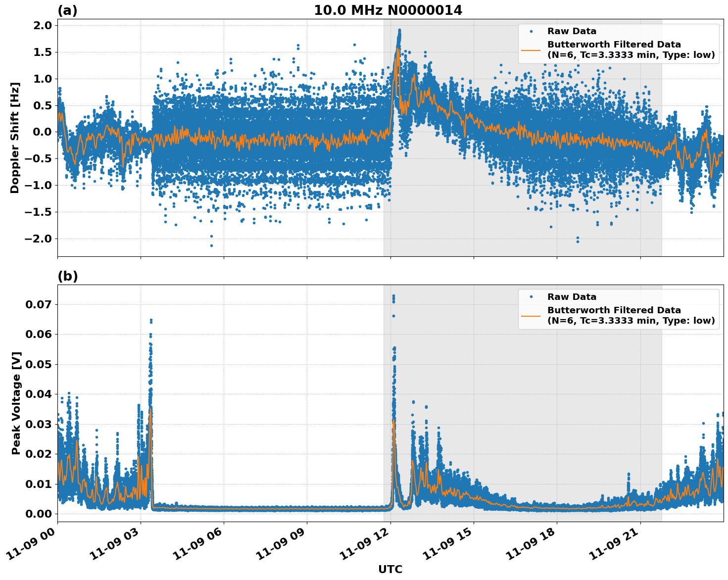Click the panel label (b)
This screenshot has width=728, height=580.
point(68,276)
